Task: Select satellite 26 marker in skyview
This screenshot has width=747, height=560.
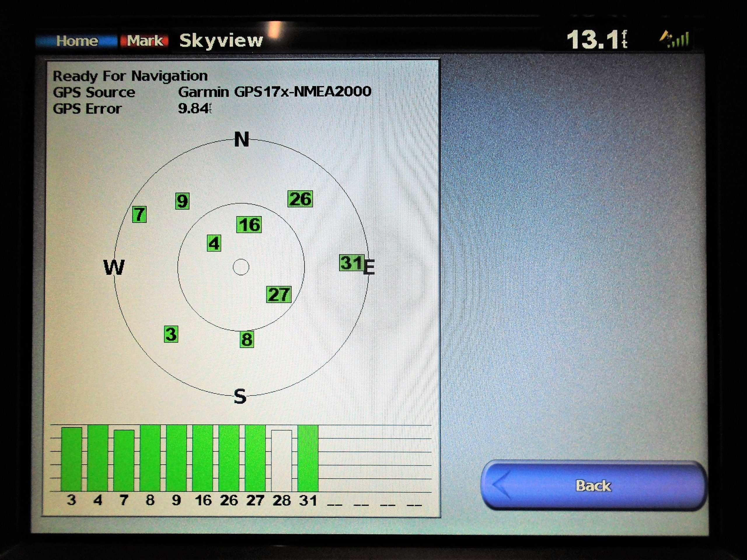Action: point(300,199)
